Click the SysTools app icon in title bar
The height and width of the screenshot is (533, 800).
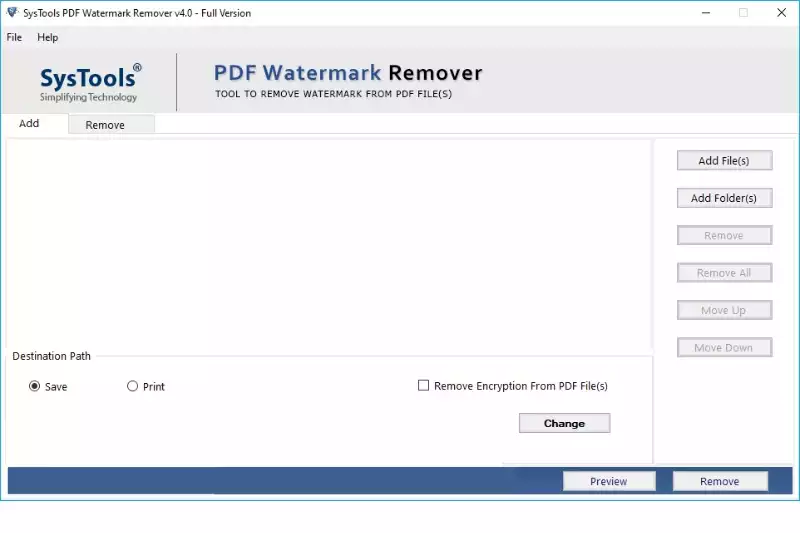pyautogui.click(x=12, y=12)
